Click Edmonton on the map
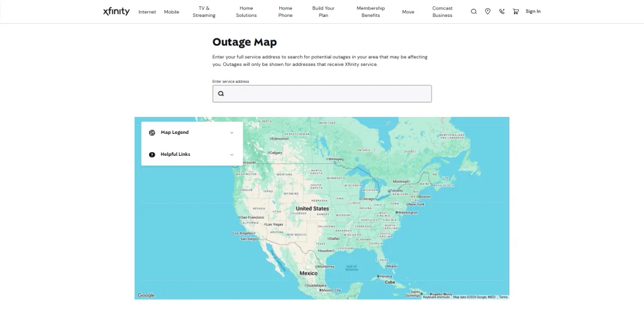The height and width of the screenshot is (313, 644). coord(279,139)
